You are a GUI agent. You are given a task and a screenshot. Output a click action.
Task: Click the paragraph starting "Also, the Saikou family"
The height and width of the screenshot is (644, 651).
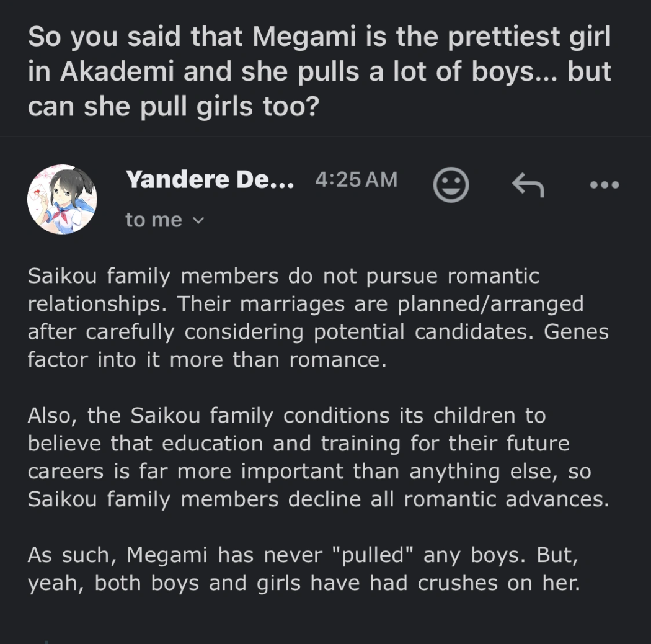(x=317, y=457)
